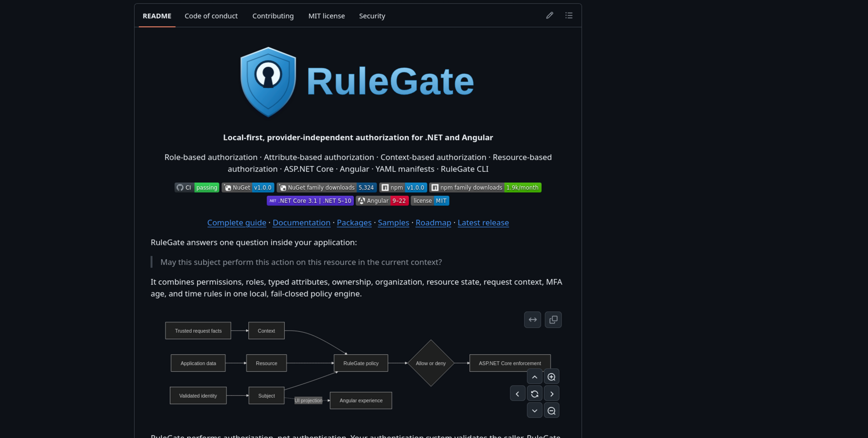
Task: Follow the Complete guide link
Action: [237, 223]
